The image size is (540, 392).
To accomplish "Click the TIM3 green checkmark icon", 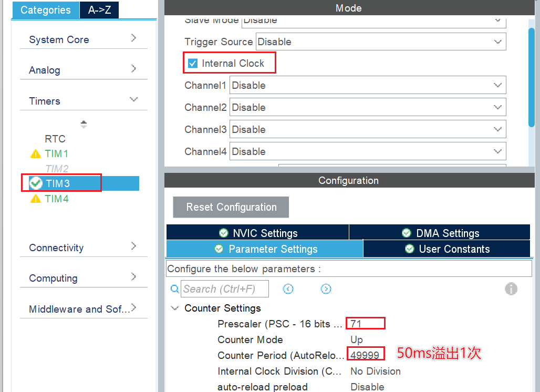I will 36,183.
